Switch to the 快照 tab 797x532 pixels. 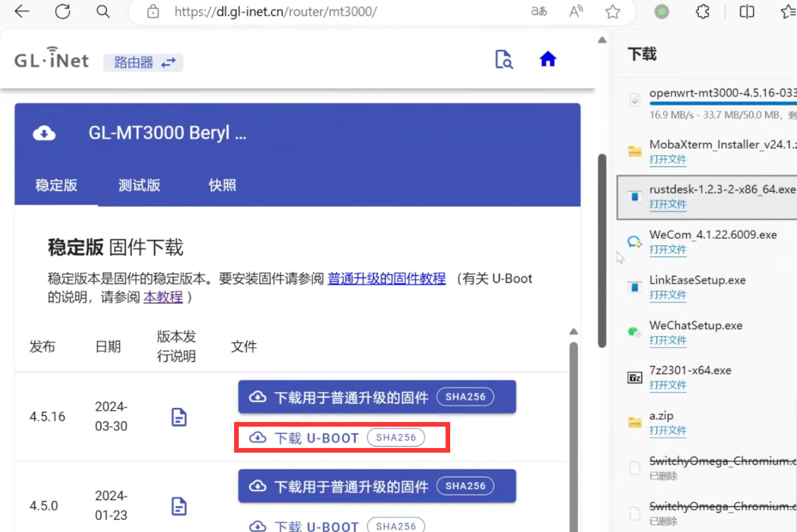point(222,185)
